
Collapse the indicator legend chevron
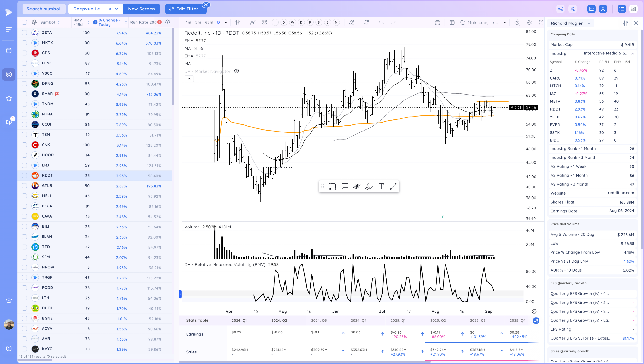[189, 79]
